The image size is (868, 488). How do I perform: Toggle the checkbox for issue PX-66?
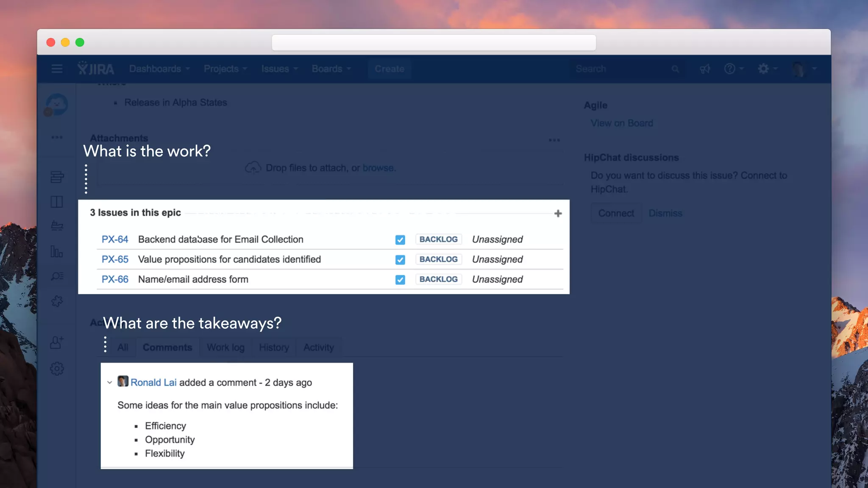click(x=400, y=280)
